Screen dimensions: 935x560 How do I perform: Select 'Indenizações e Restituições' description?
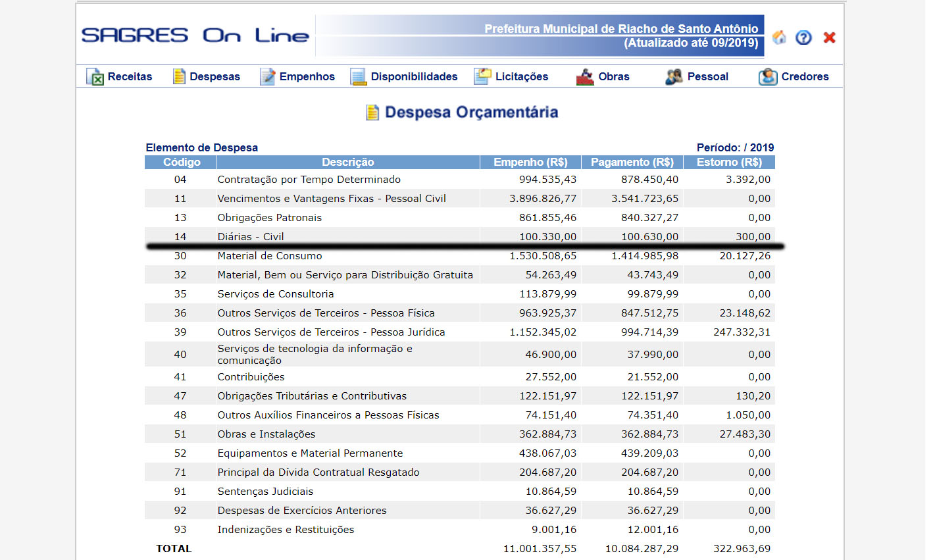click(286, 530)
